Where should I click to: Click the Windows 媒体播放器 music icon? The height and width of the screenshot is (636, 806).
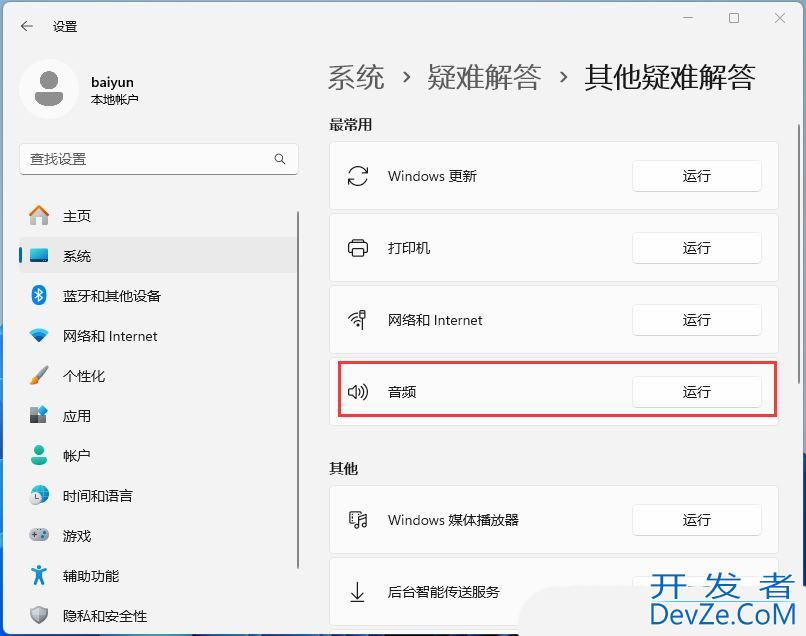pyautogui.click(x=358, y=520)
